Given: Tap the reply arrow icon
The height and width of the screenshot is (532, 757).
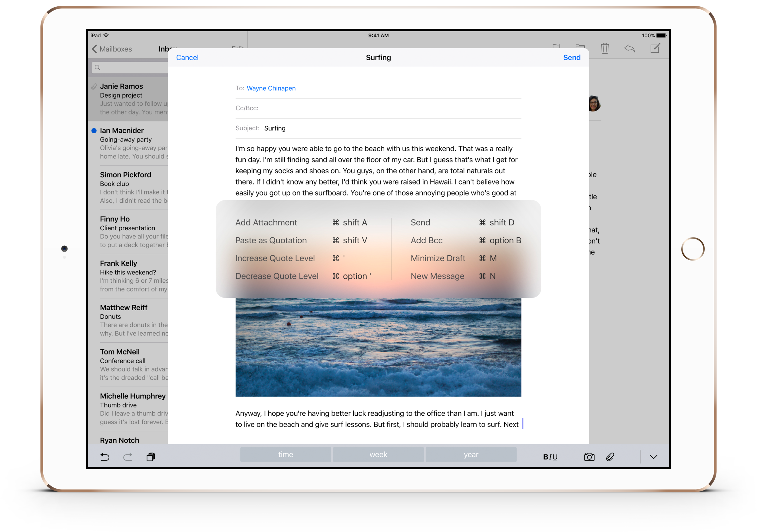Looking at the screenshot, I should (x=629, y=48).
